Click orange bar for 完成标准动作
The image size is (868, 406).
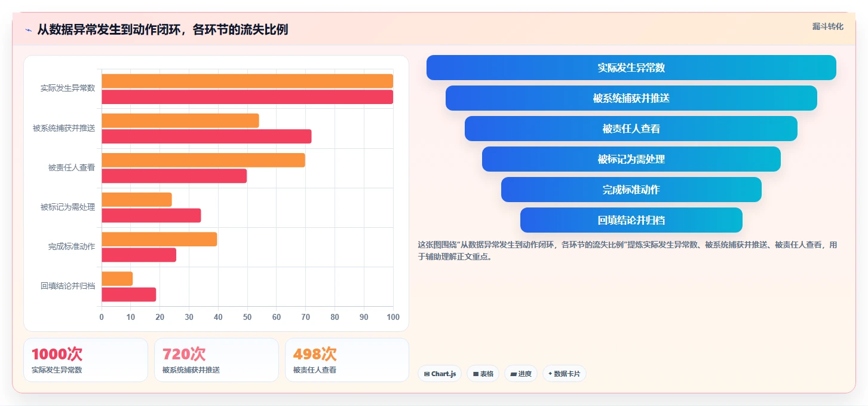[160, 239]
